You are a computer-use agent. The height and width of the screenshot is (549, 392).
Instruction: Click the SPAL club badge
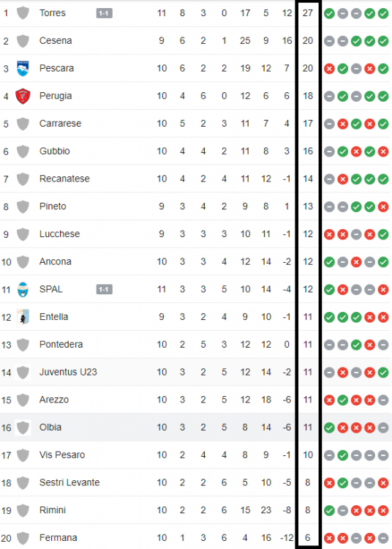click(x=23, y=290)
